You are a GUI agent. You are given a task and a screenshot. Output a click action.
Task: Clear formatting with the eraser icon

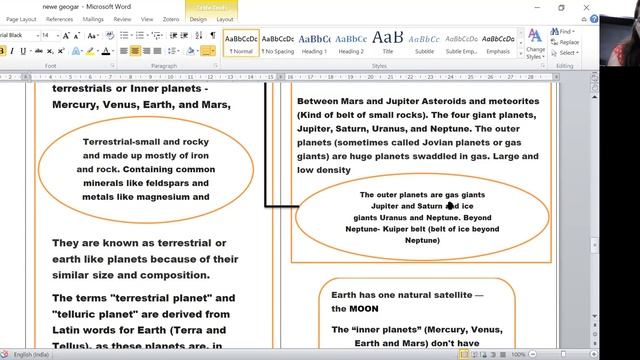[110, 36]
